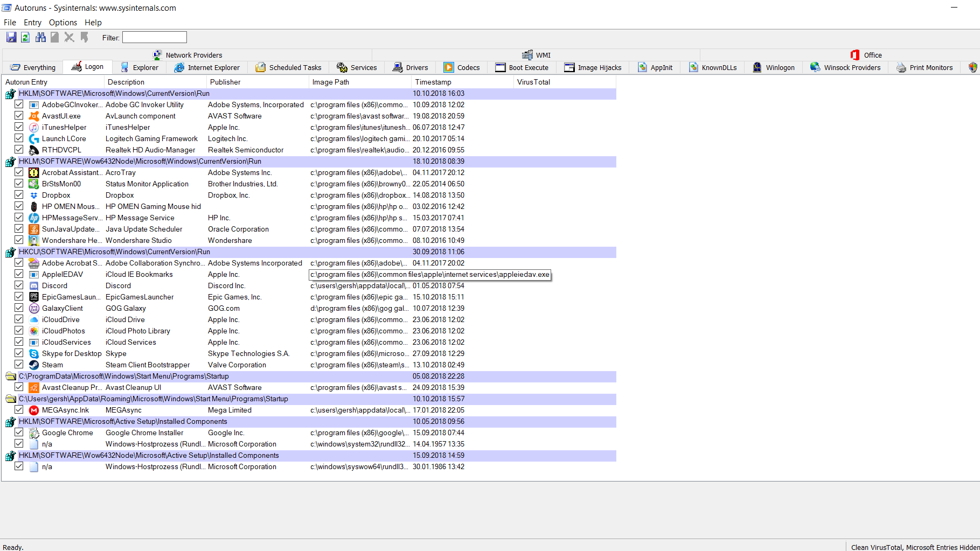The width and height of the screenshot is (980, 551).
Task: Click the Refresh toolbar icon
Action: click(25, 37)
